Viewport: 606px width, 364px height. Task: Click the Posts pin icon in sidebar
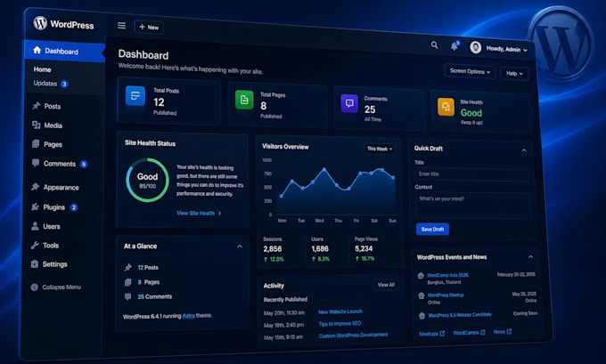point(37,105)
